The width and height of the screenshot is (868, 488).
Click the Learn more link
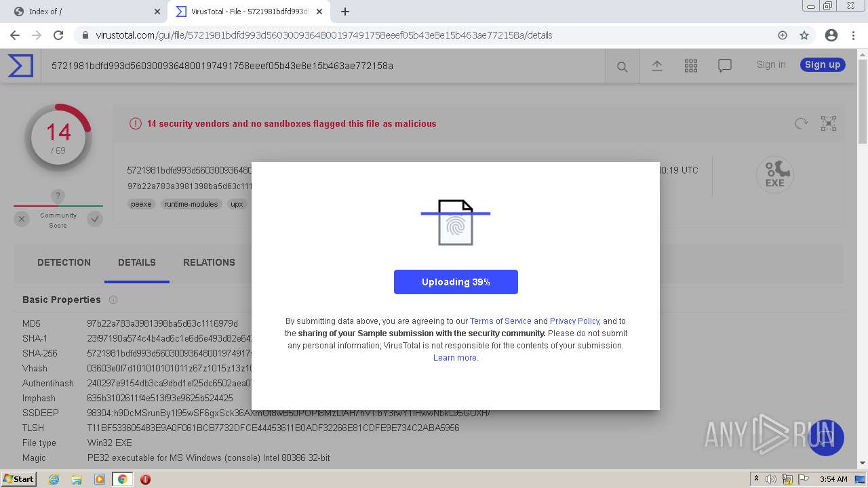click(x=455, y=358)
